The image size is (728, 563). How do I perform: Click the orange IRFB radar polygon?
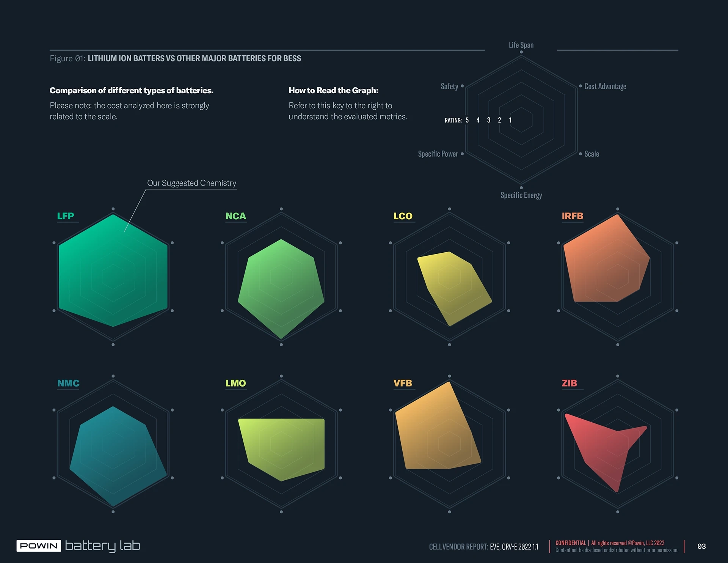click(x=607, y=266)
